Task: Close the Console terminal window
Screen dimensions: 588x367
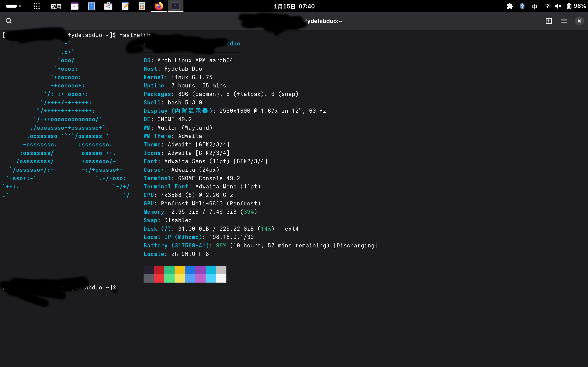Action: click(579, 21)
